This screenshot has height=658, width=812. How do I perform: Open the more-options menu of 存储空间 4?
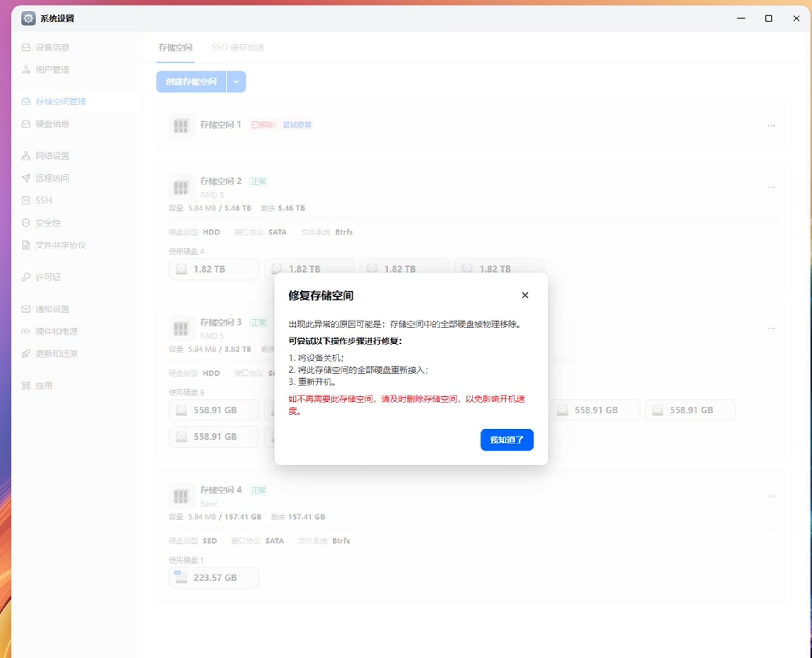pos(771,496)
